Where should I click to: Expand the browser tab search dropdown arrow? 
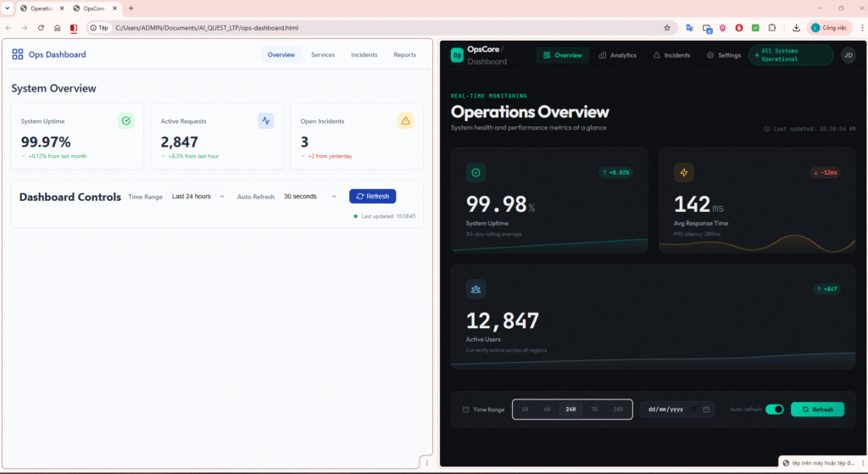tap(8, 8)
